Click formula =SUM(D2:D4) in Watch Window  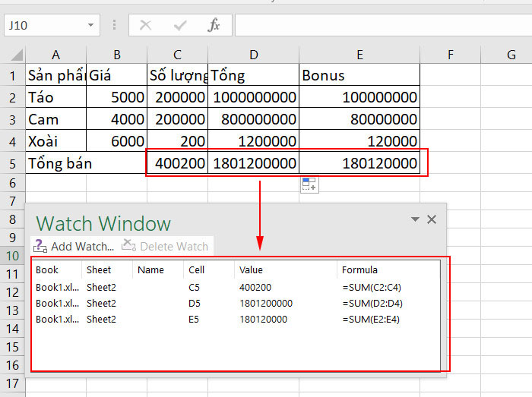point(372,303)
